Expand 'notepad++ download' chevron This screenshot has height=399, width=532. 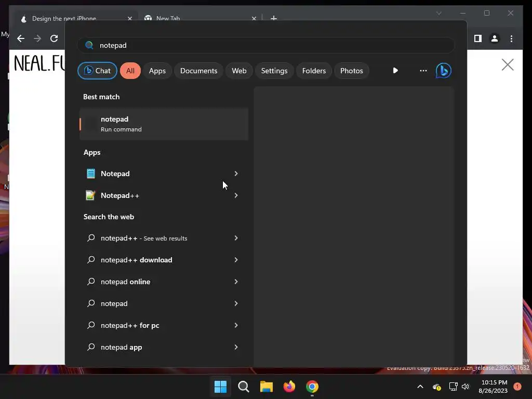point(236,260)
